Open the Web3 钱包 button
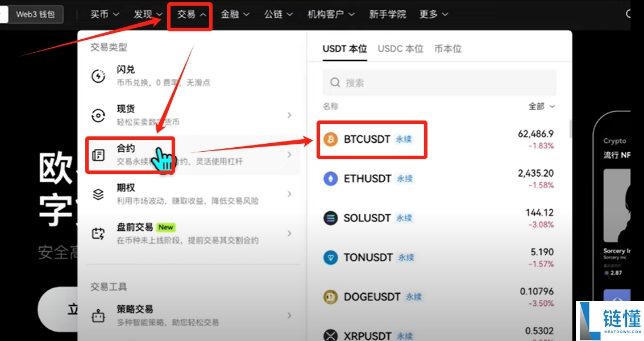Viewport: 644px width, 341px height. [35, 14]
